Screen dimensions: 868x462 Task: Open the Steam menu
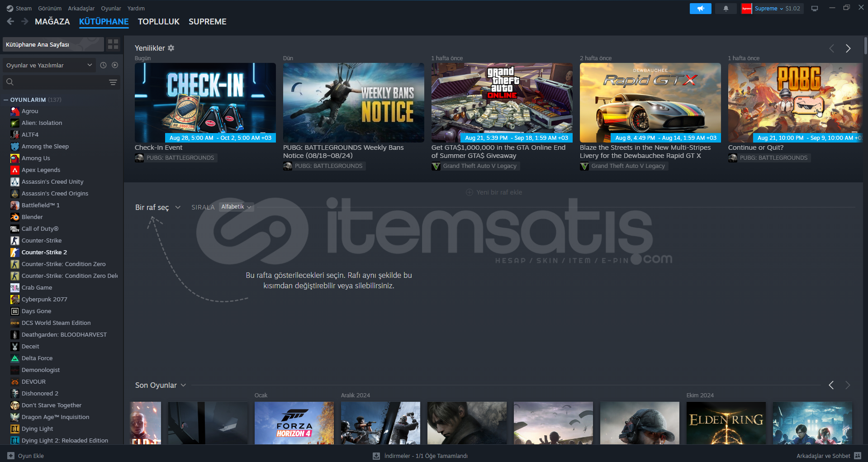tap(24, 9)
